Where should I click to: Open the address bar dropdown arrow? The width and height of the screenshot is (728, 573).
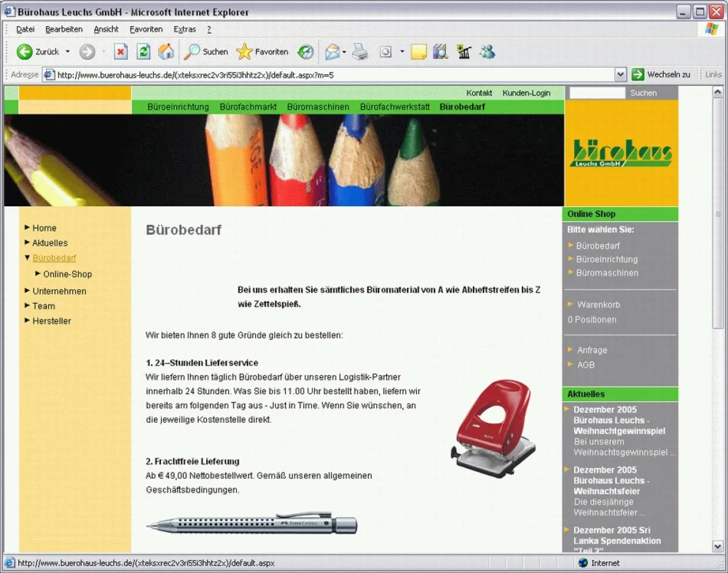click(621, 74)
